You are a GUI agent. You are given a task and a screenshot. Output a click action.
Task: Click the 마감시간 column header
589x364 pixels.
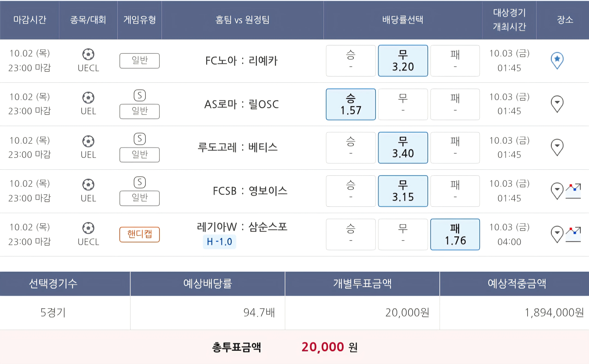[30, 20]
